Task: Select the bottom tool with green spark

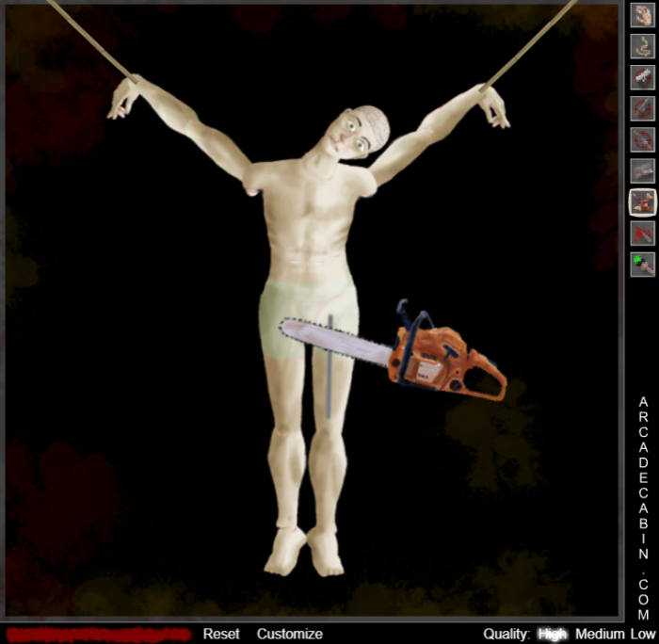Action: [x=642, y=264]
